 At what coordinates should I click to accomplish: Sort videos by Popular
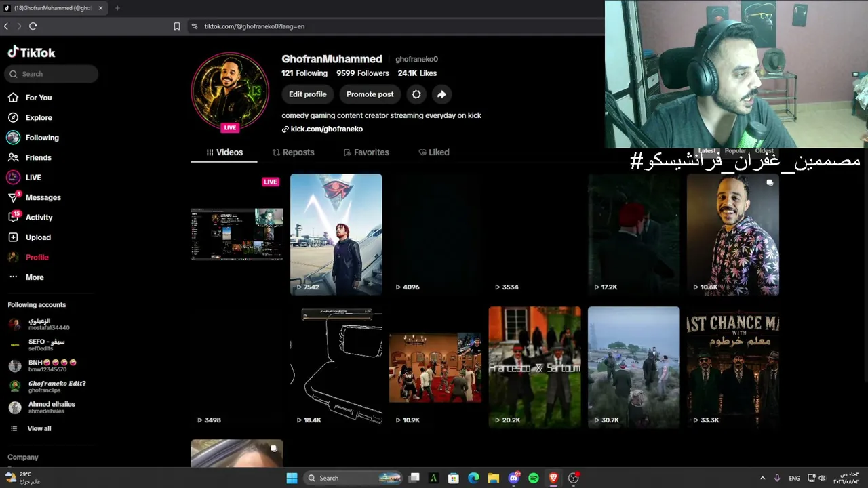pos(735,150)
